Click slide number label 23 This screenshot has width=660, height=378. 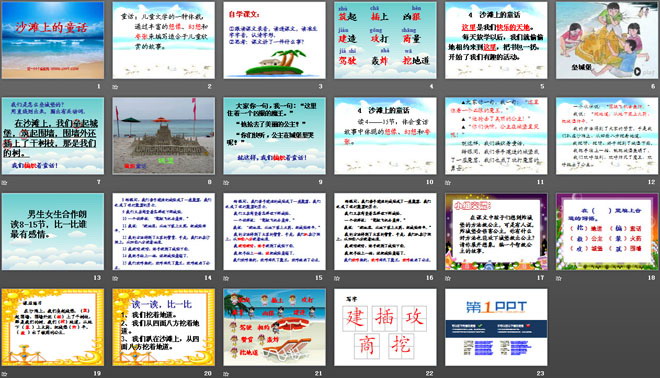click(540, 373)
